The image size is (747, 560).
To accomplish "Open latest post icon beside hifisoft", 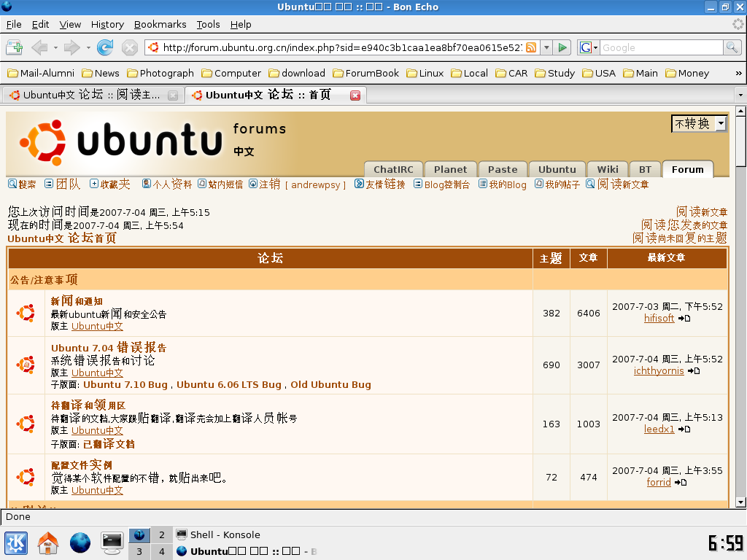I will [684, 319].
